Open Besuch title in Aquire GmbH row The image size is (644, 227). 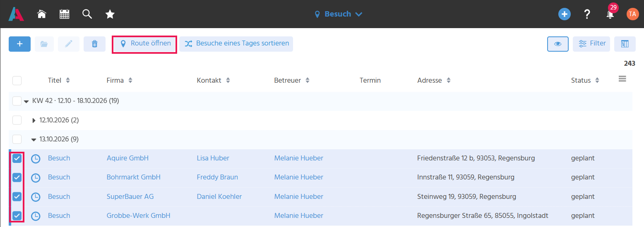pyautogui.click(x=59, y=158)
